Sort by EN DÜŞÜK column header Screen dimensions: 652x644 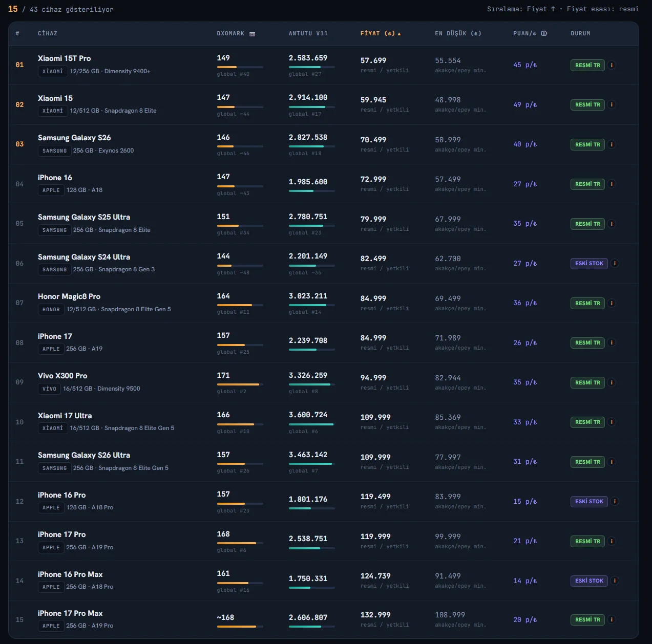458,33
